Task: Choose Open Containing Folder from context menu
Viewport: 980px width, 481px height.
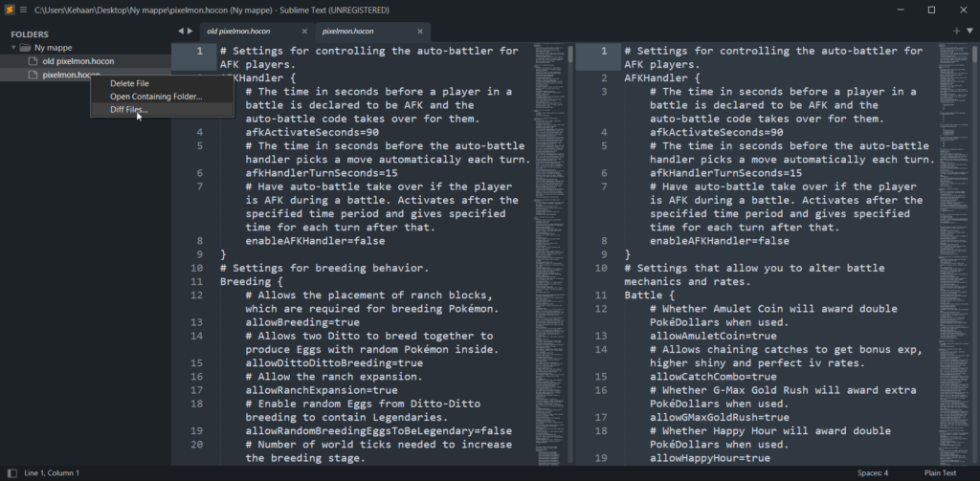Action: [x=163, y=97]
